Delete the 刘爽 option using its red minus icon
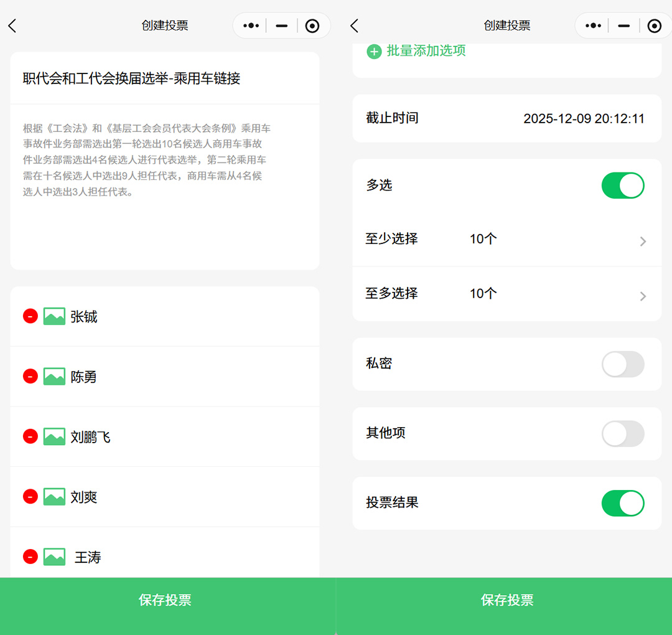The image size is (672, 635). click(x=30, y=496)
